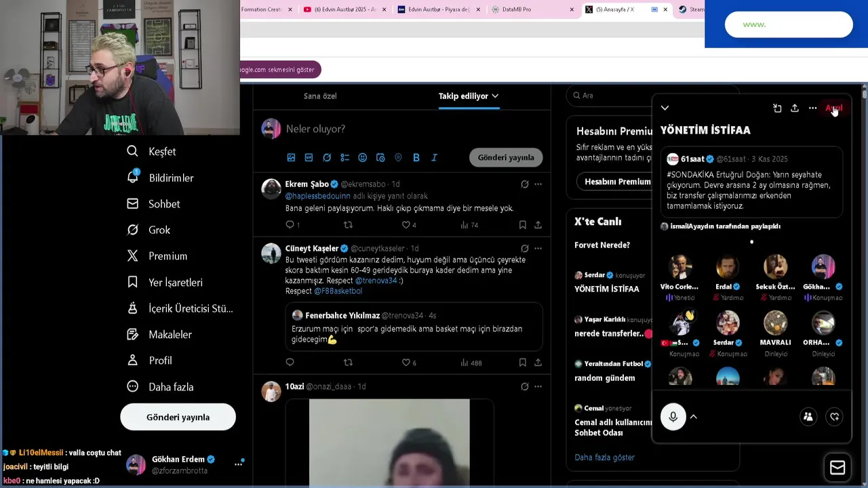This screenshot has height=488, width=868.
Task: Send a reaction heart in Space
Action: (x=835, y=417)
